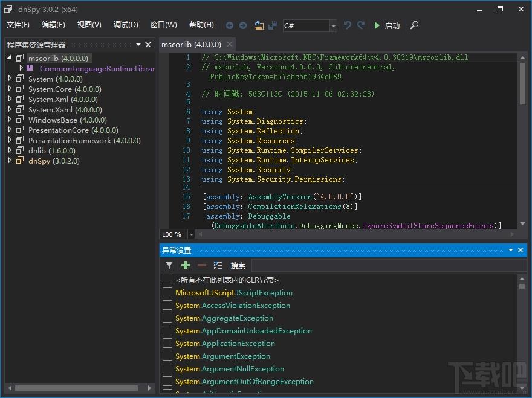The image size is (532, 398).
Task: Enable System.ArgumentException checkbox
Action: [x=167, y=356]
